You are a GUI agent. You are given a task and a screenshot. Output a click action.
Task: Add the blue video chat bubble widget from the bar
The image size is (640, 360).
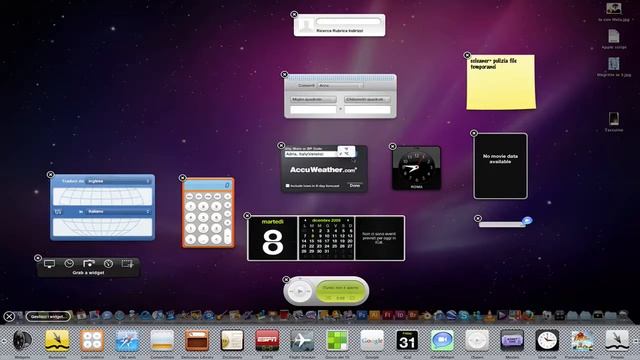[x=442, y=340]
